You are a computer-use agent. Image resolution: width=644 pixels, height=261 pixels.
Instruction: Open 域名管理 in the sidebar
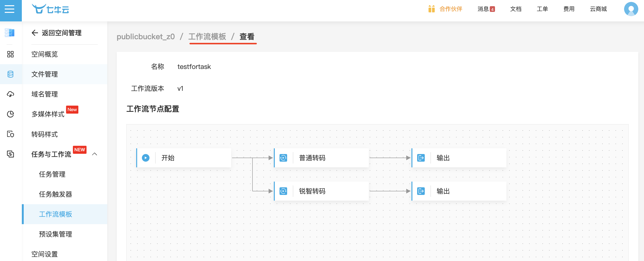pos(45,94)
